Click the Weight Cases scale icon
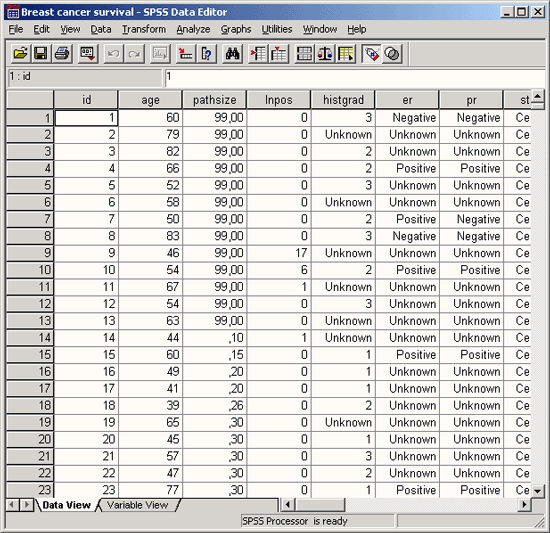This screenshot has width=550, height=533. click(325, 54)
